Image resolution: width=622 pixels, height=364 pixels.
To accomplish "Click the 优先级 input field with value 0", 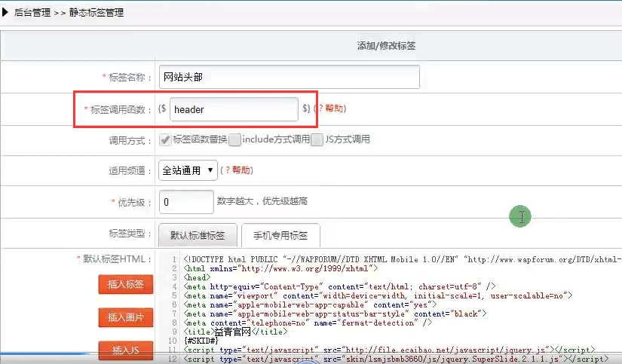I will (x=186, y=202).
